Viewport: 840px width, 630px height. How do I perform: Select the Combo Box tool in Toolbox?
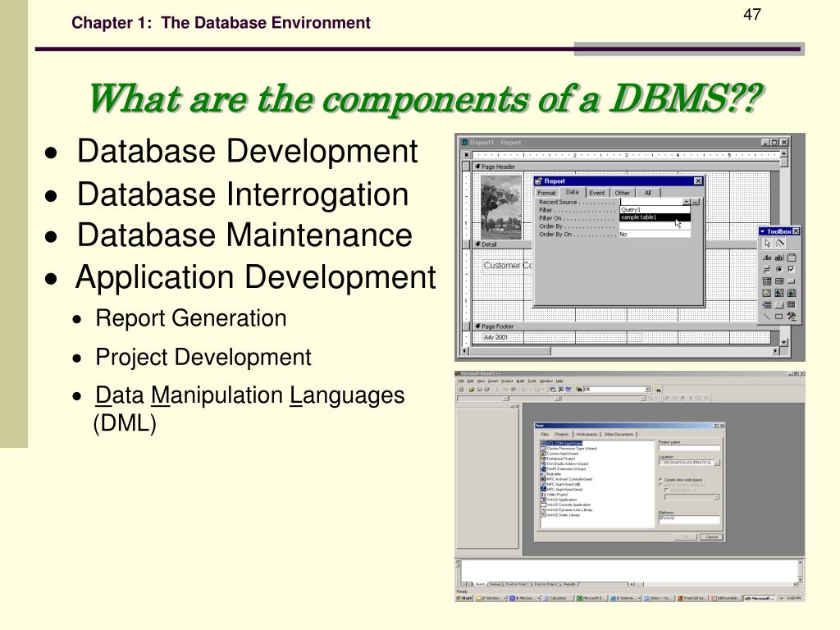[x=767, y=281]
